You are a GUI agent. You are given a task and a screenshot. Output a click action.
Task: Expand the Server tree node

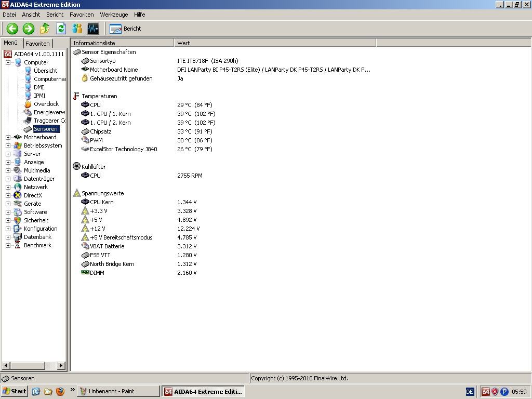click(x=8, y=154)
